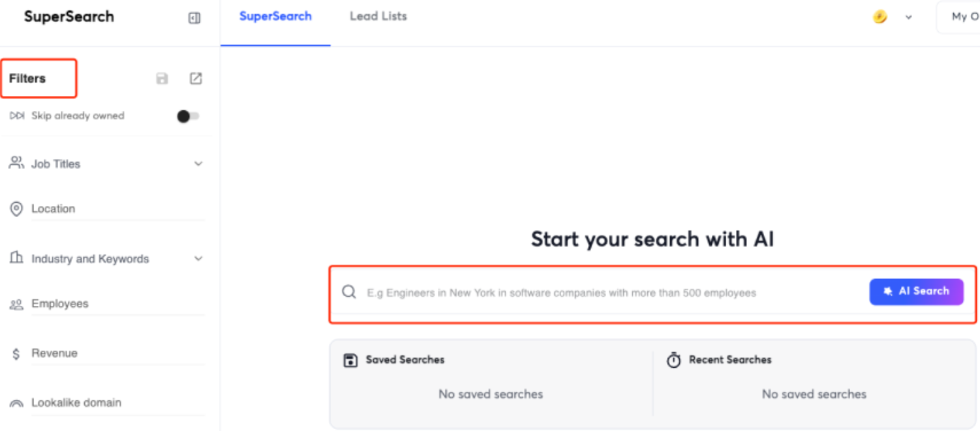Expand Industry and Keywords chevron
The image size is (980, 431).
[x=198, y=259]
